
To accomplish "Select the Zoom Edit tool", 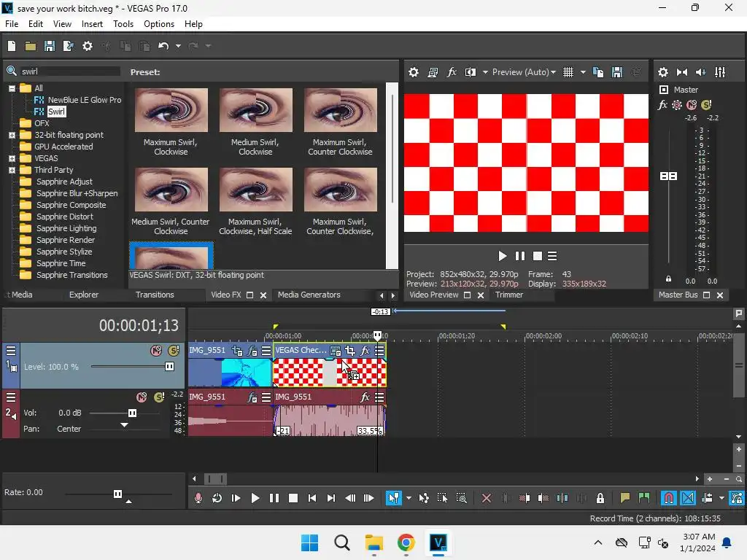I will pos(461,498).
